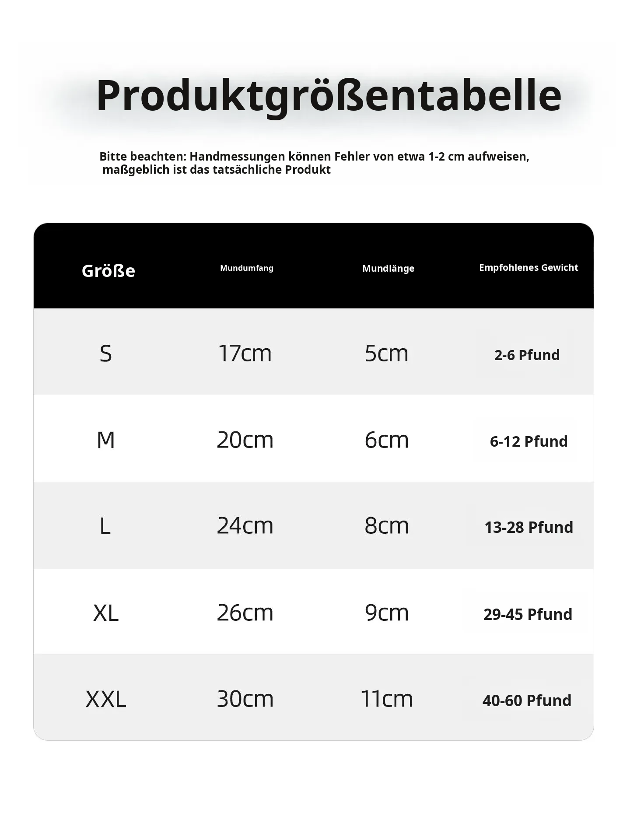Screen dimensions: 630x840
Task: Select size S row label
Action: [x=106, y=353]
